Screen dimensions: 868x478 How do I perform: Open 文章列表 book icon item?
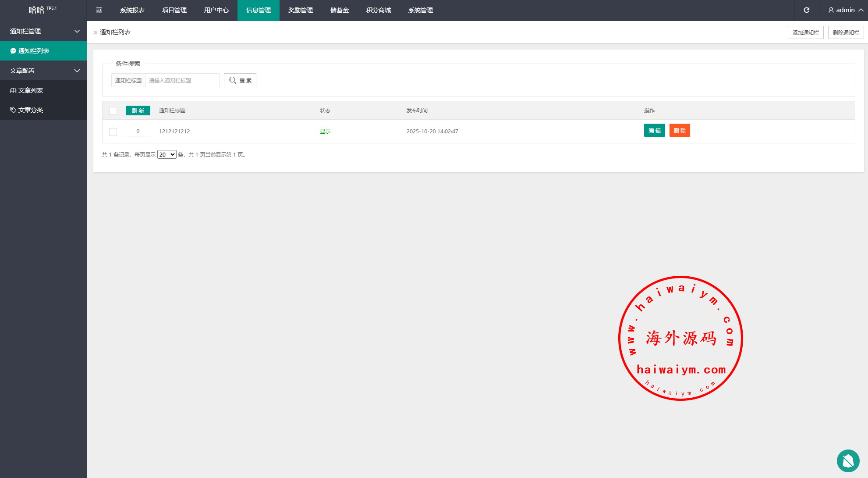30,90
